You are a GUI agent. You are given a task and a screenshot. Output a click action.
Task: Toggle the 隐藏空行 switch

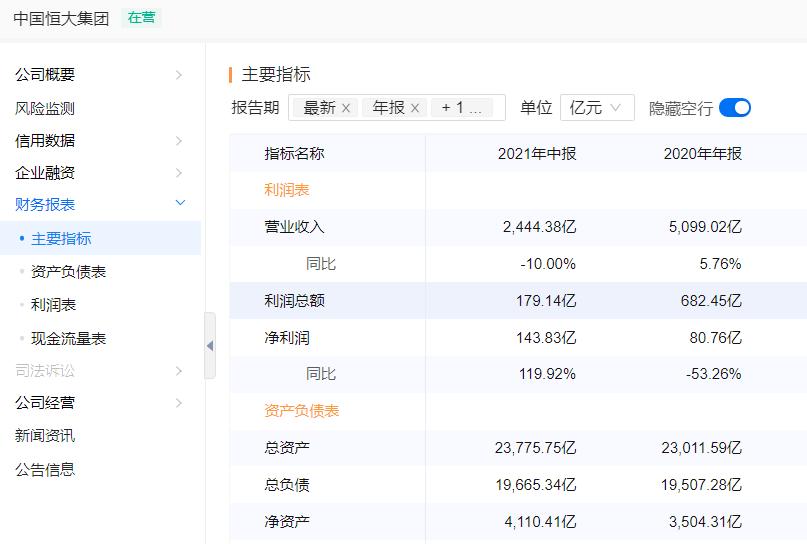click(x=734, y=108)
